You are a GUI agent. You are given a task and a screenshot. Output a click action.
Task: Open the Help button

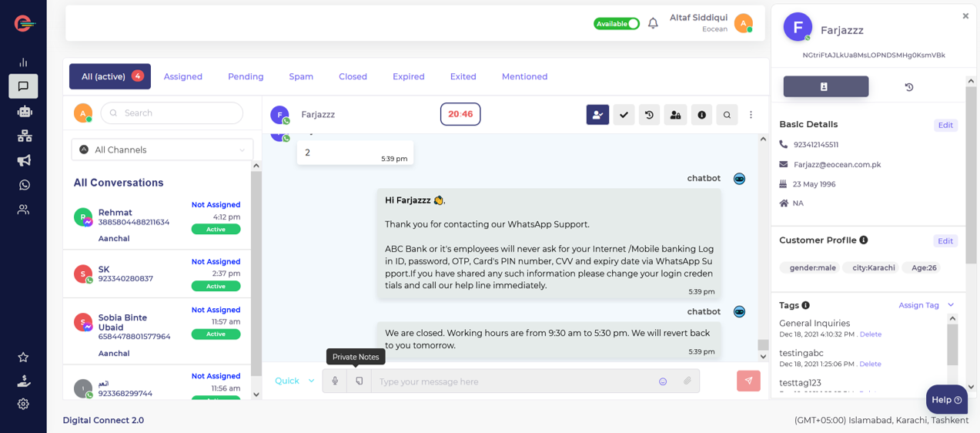coord(946,400)
